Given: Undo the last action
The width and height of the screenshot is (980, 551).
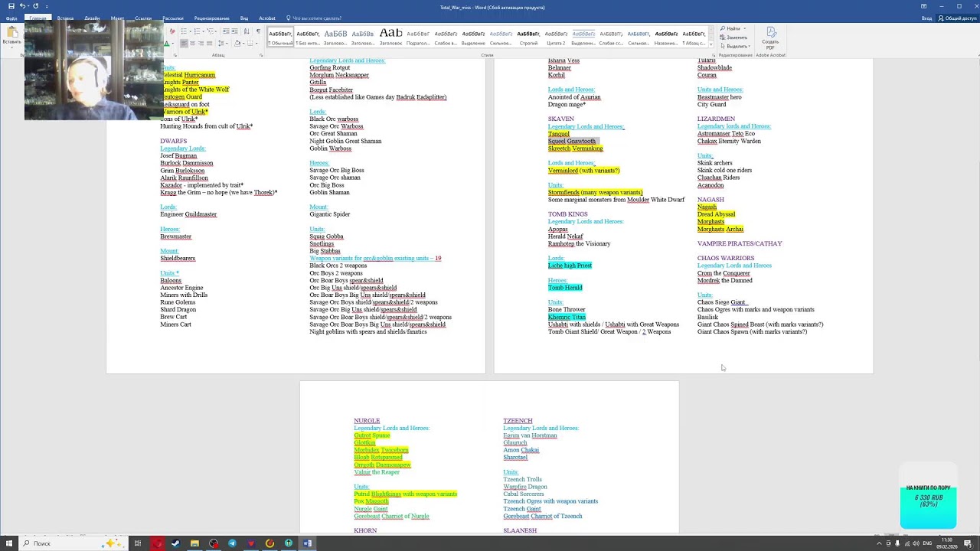Looking at the screenshot, I should coord(22,6).
